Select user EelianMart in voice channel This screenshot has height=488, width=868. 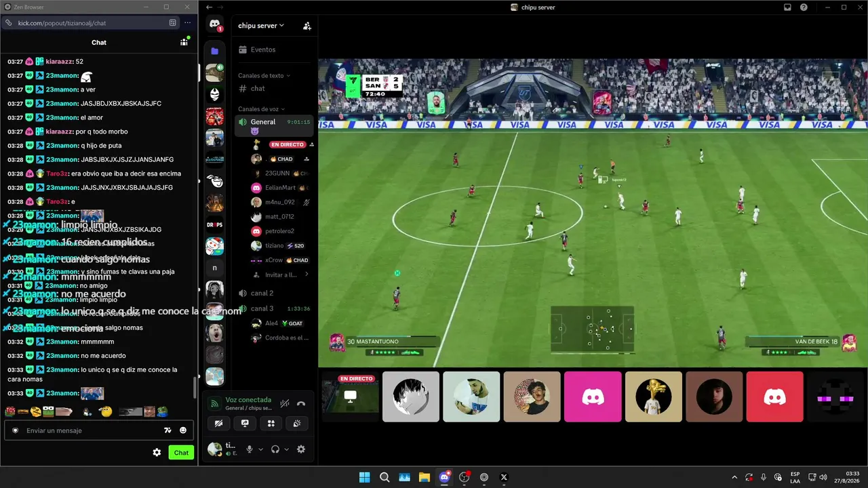click(x=279, y=188)
